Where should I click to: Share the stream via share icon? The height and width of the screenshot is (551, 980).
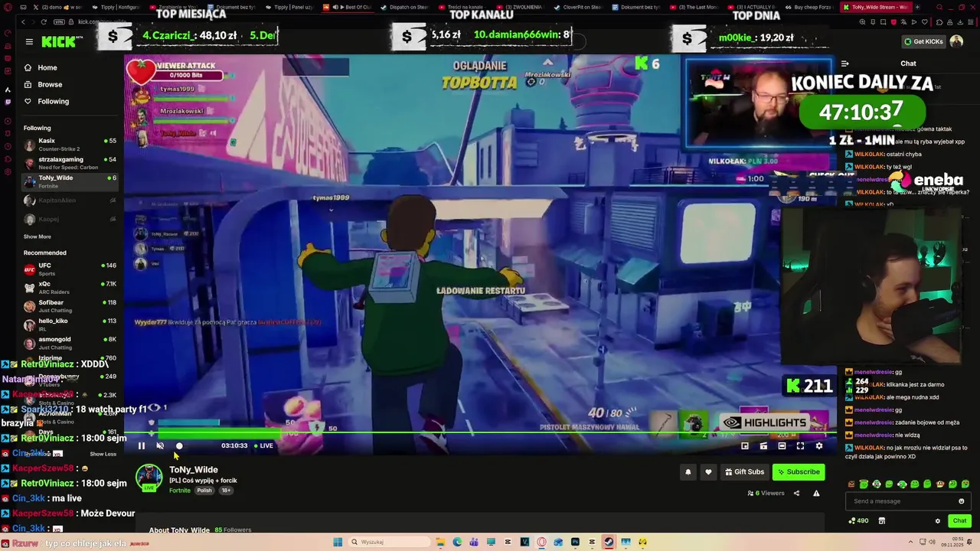point(796,493)
